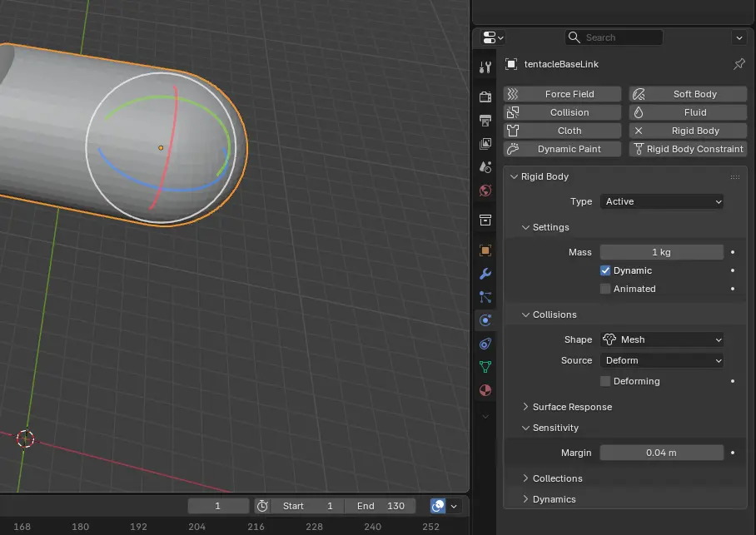The width and height of the screenshot is (756, 535).
Task: Expand the Surface Response section
Action: pyautogui.click(x=574, y=407)
